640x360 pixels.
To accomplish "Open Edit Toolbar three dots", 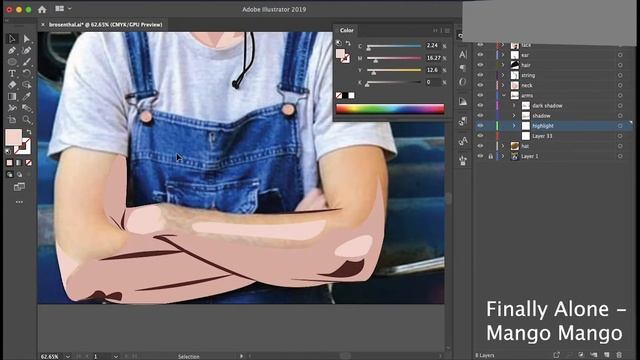I will click(x=19, y=202).
